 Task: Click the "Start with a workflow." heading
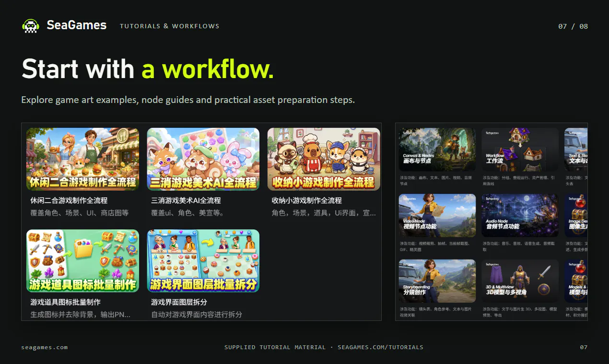pyautogui.click(x=148, y=68)
